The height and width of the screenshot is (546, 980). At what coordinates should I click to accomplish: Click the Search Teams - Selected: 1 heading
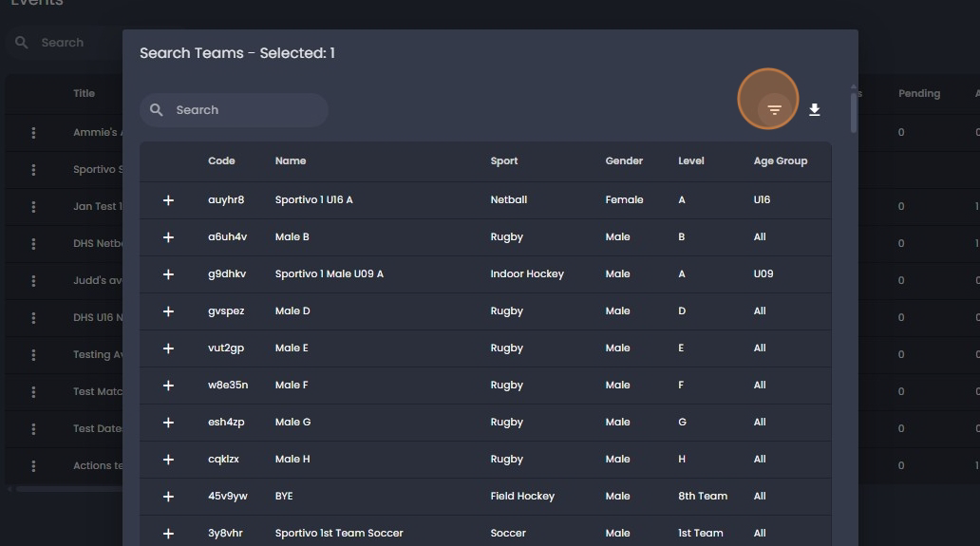tap(237, 53)
